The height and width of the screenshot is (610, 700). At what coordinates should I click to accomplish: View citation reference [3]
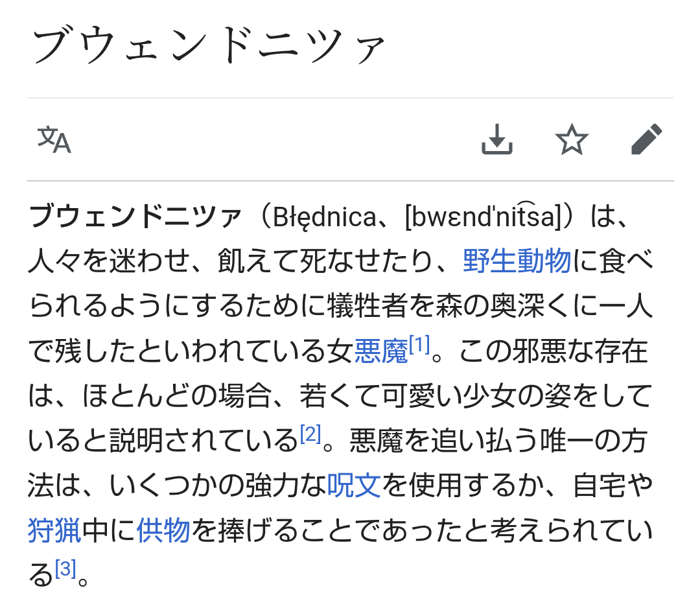(x=65, y=569)
